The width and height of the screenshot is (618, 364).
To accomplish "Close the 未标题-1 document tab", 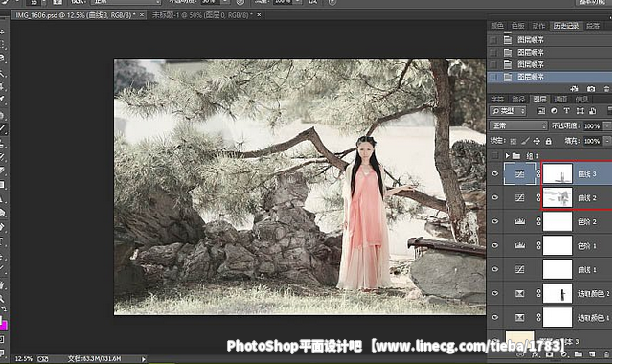I will tap(259, 15).
